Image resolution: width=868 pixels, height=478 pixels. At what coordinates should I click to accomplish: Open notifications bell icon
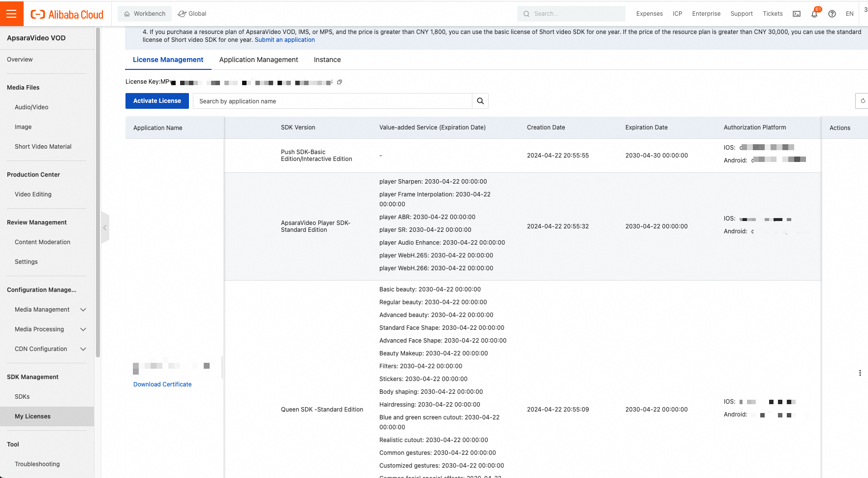tap(814, 14)
